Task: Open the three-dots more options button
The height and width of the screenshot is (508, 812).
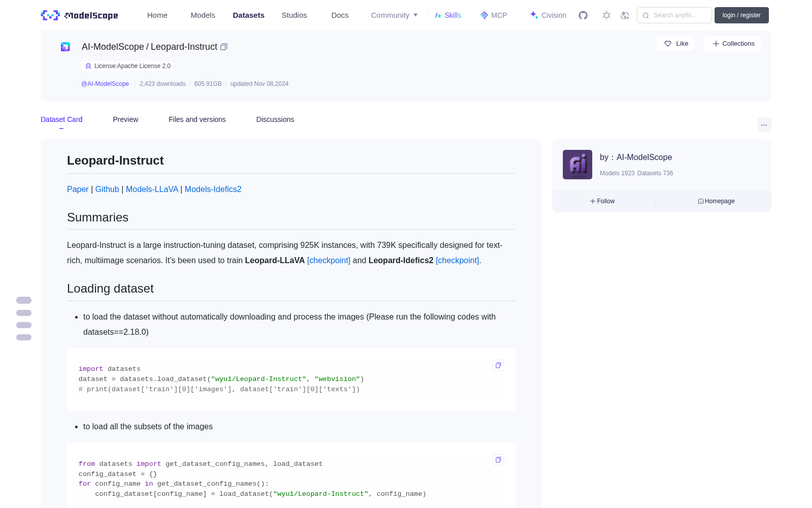Action: pos(764,124)
